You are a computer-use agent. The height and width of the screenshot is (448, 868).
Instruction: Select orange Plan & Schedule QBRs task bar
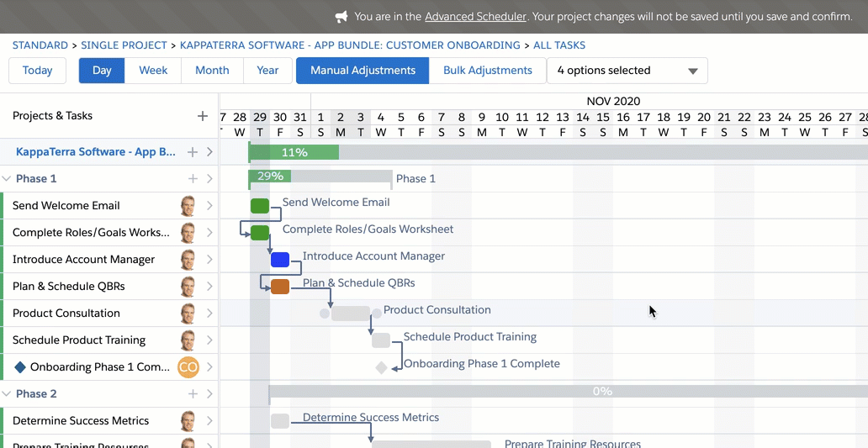(280, 287)
